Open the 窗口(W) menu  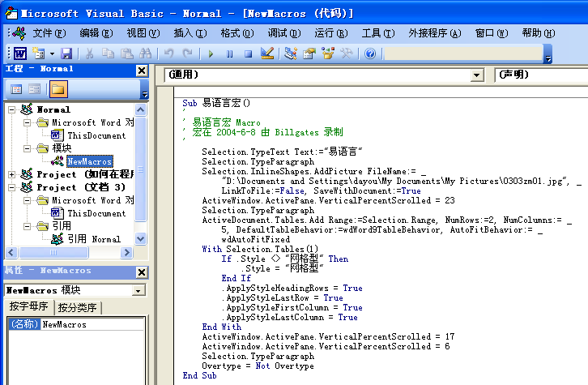pyautogui.click(x=492, y=33)
